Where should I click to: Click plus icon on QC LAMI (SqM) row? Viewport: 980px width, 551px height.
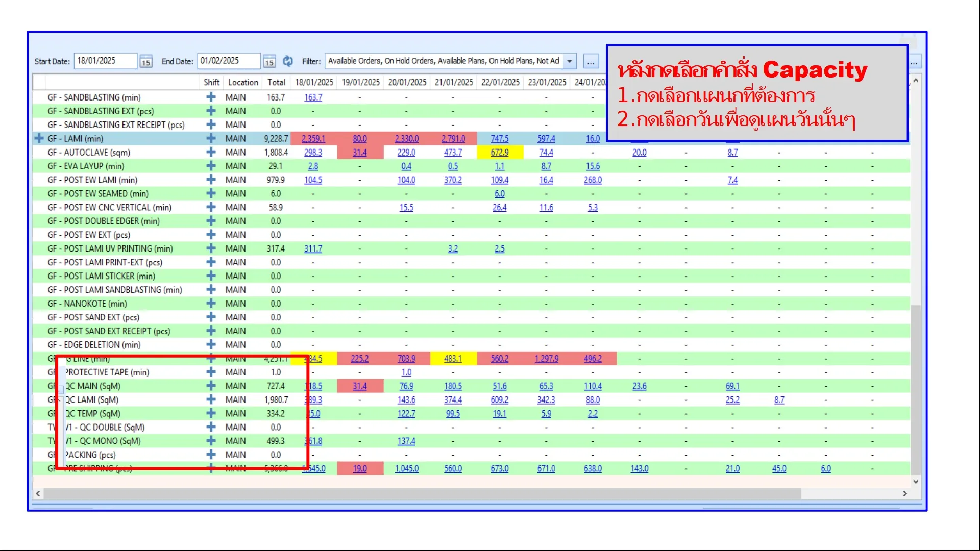[x=211, y=400]
